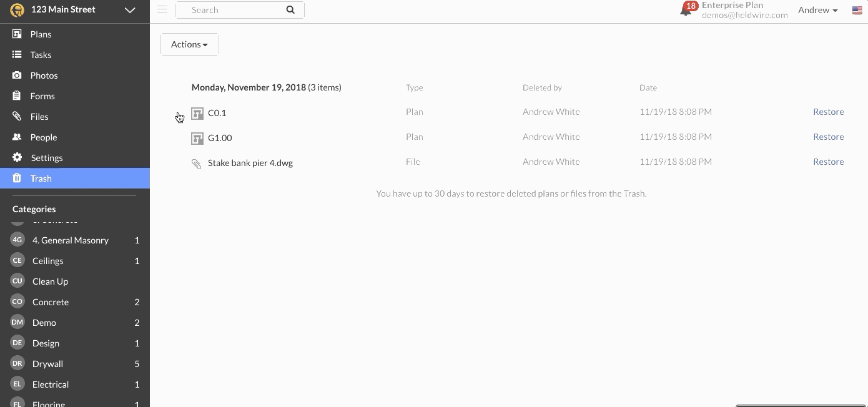Click the Settings gear icon
The height and width of the screenshot is (407, 868).
(x=17, y=157)
